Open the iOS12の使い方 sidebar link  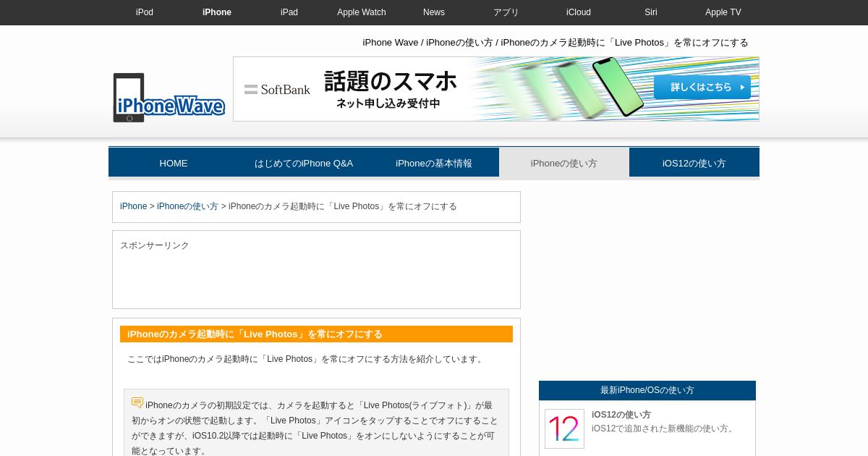click(621, 415)
